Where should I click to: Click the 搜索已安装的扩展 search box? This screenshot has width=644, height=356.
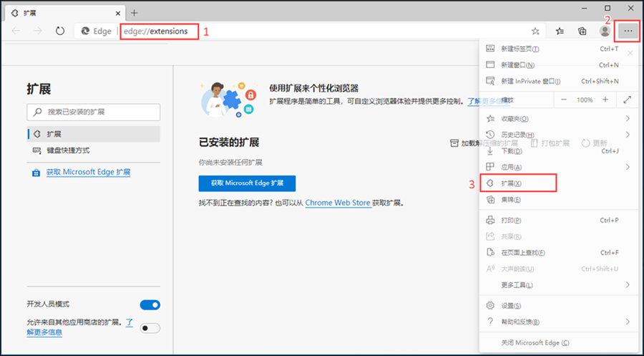[x=94, y=112]
